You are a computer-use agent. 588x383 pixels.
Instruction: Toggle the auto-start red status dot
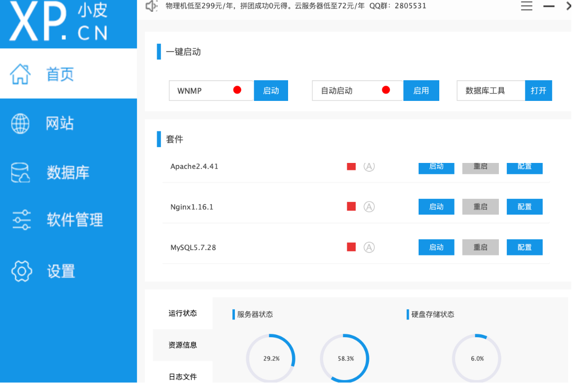(386, 90)
